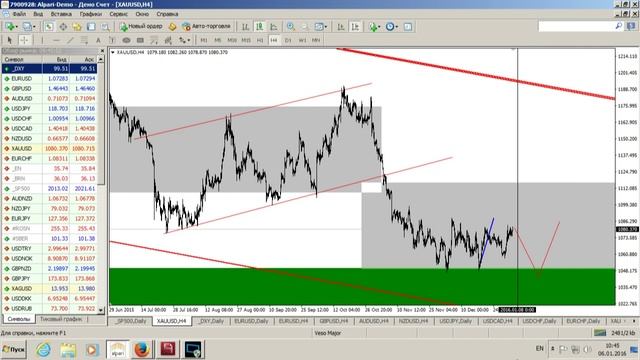640x360 pixels.
Task: Click the toolbar search input field
Action: coord(576,26)
